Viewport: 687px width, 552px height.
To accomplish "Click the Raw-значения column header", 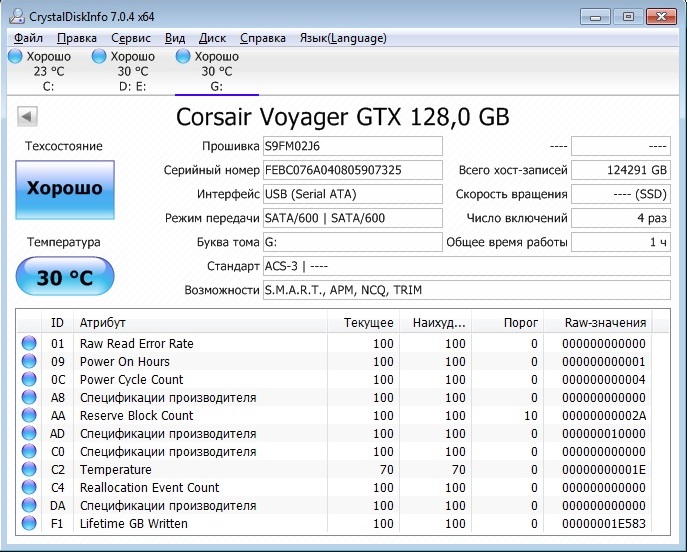I will click(598, 323).
